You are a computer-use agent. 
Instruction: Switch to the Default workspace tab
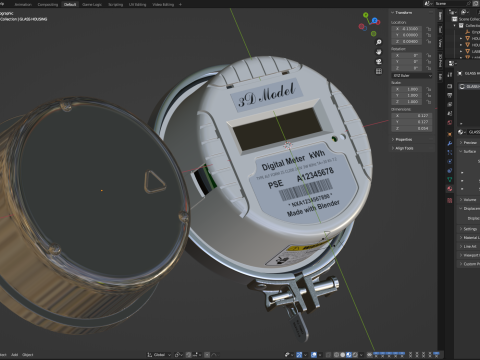click(70, 5)
